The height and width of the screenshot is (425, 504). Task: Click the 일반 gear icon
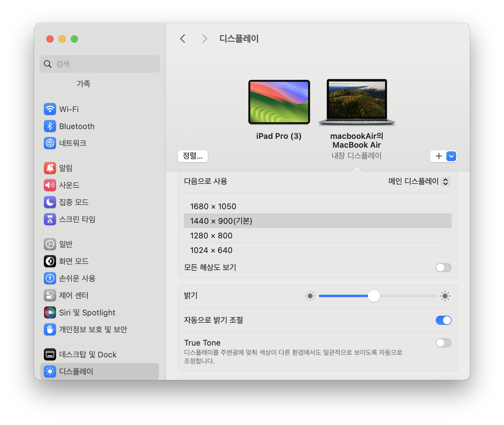(x=50, y=244)
